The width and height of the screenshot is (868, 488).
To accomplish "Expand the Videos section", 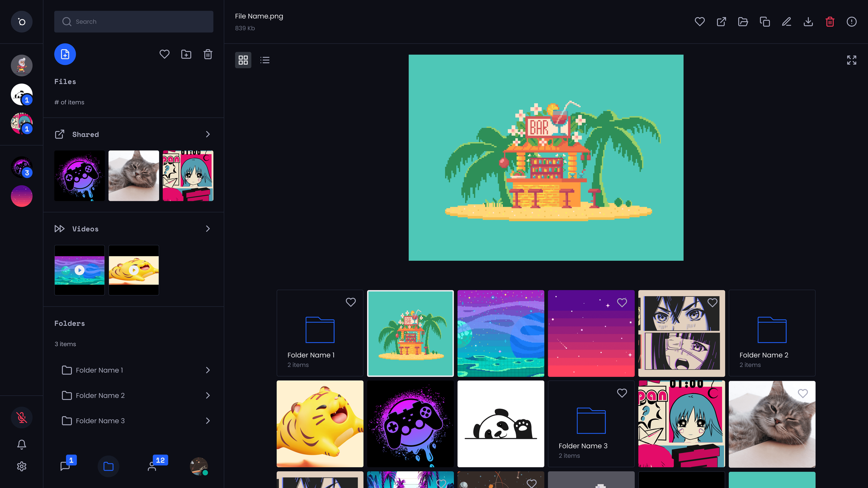I will [208, 229].
